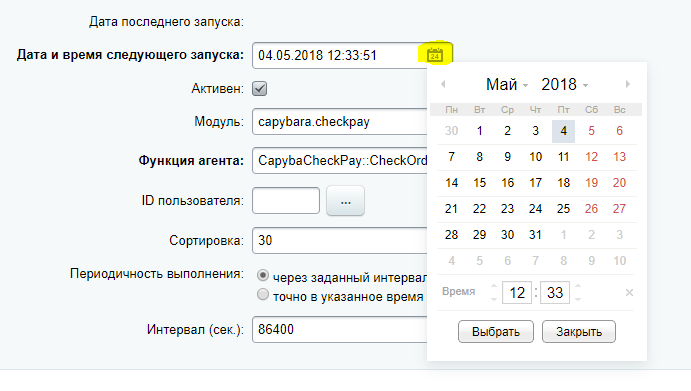Decrease minutes with down arrow
691x391 pixels.
(578, 299)
